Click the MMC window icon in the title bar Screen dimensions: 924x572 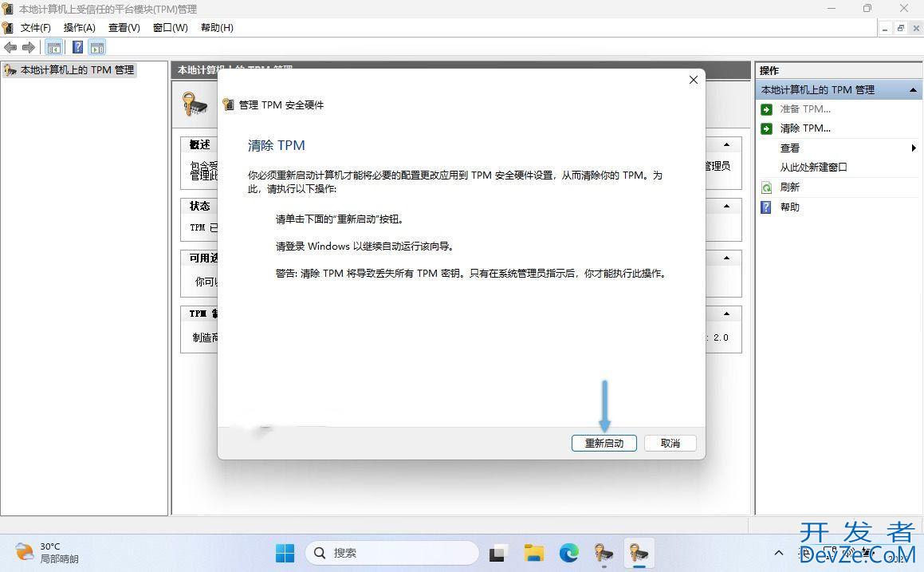(7, 9)
